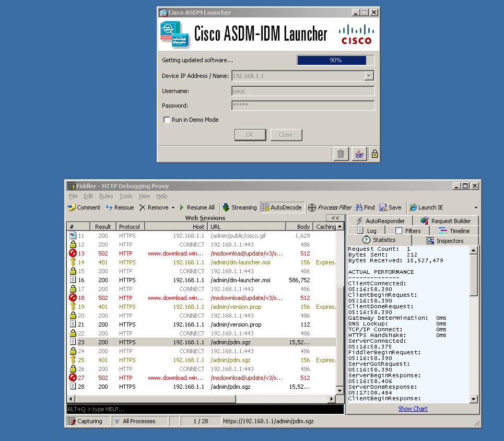Click the trash can icon in launcher
Viewport: 504px width, 441px height.
[341, 154]
